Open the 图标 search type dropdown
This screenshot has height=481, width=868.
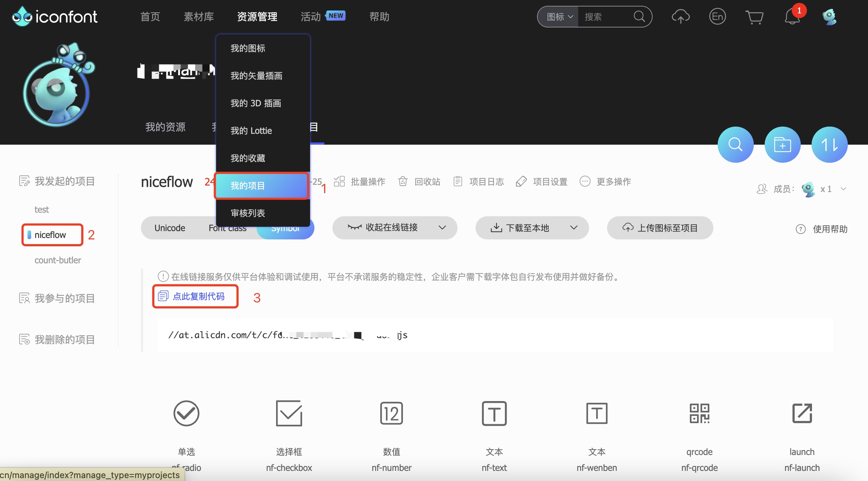[559, 17]
